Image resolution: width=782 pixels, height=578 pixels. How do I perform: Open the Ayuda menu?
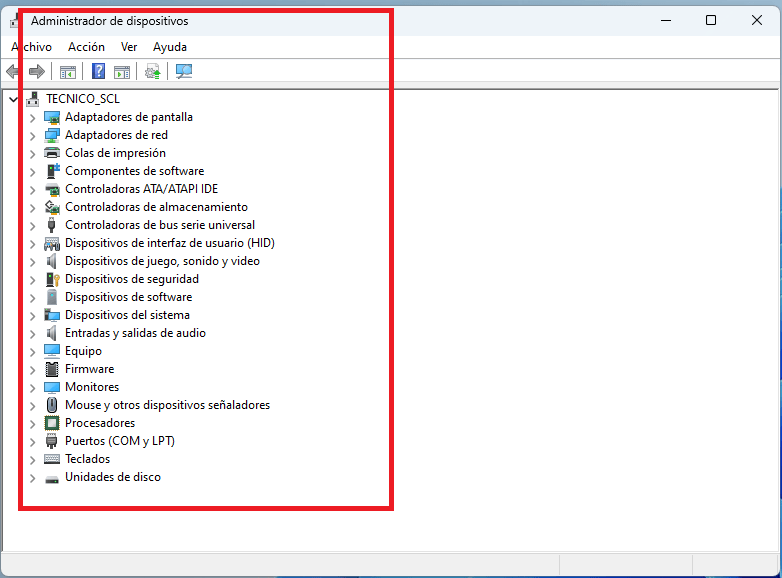click(170, 47)
